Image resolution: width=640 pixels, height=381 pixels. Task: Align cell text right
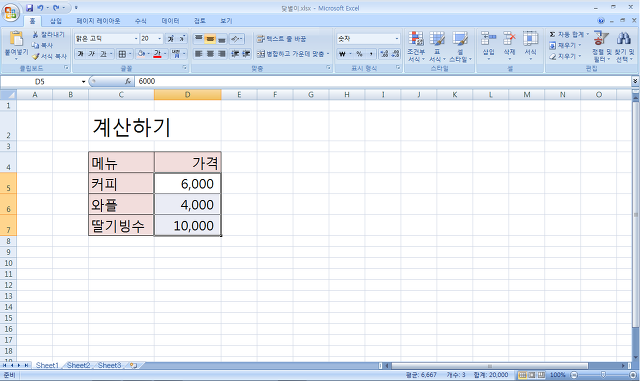pos(221,54)
